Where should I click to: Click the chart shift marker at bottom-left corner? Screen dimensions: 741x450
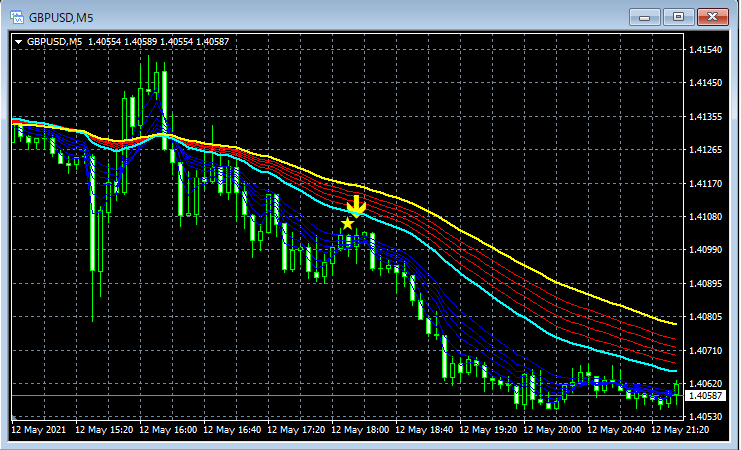click(x=14, y=417)
